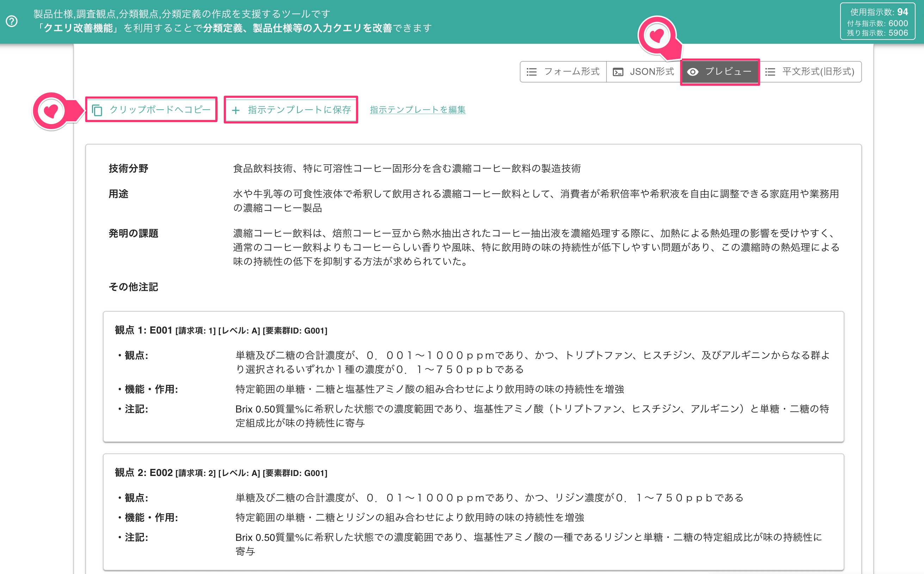Click E002 機能・作用 text about リジンの組み合わせ
Screen dimensions: 924x574
tap(409, 517)
